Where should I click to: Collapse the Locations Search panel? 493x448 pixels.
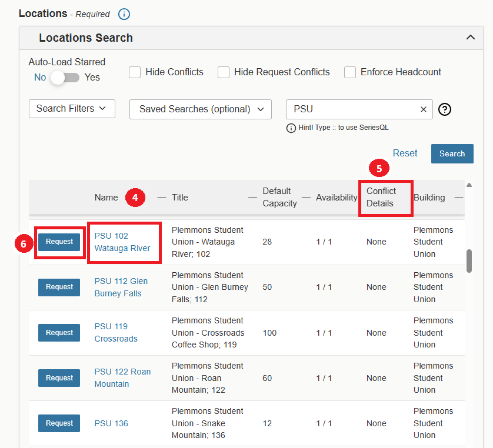(471, 38)
